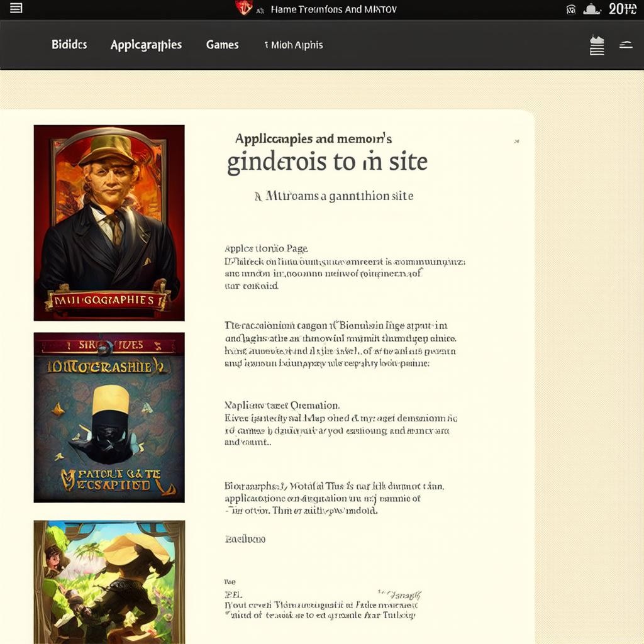This screenshot has height=644, width=644.
Task: Click the dash icon at navigation bar's far right
Action: click(x=626, y=45)
